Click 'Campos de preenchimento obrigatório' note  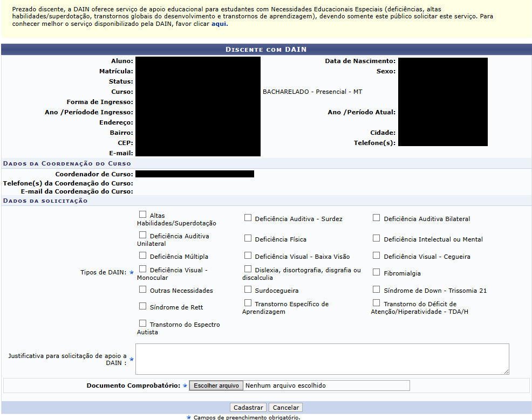click(247, 417)
